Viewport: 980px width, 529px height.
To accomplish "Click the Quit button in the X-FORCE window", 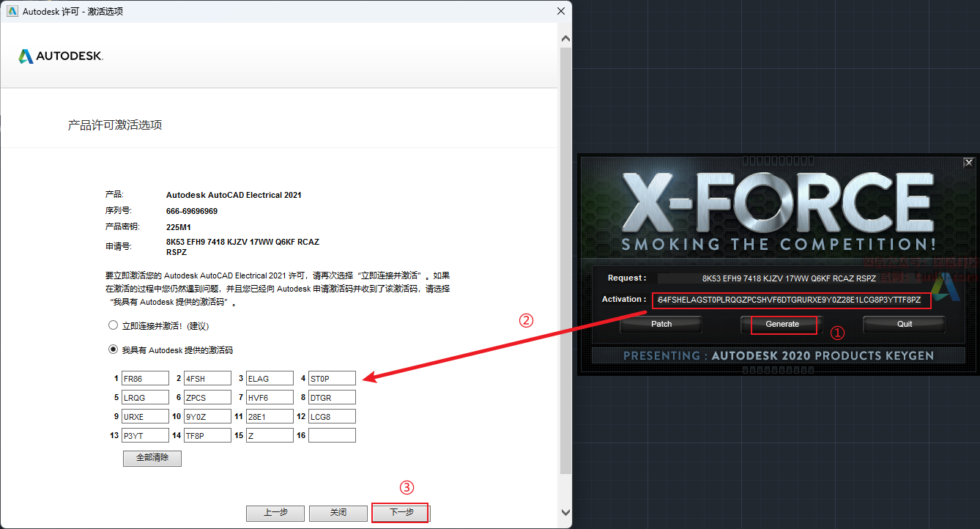I will 905,324.
